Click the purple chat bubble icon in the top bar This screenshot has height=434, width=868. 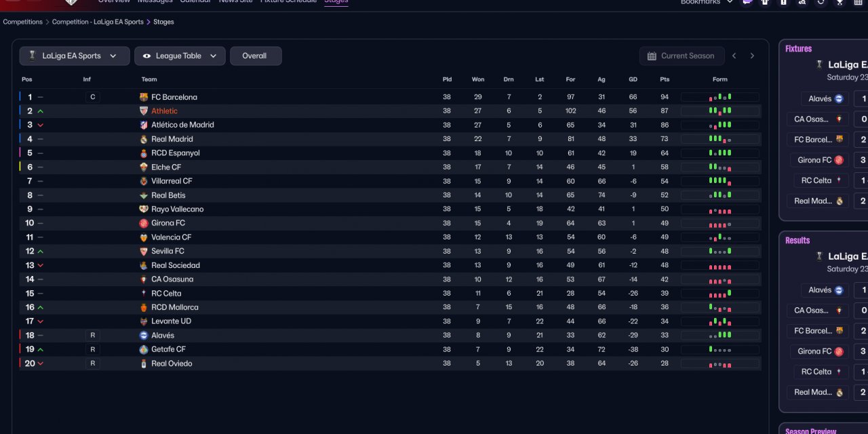coord(747,2)
